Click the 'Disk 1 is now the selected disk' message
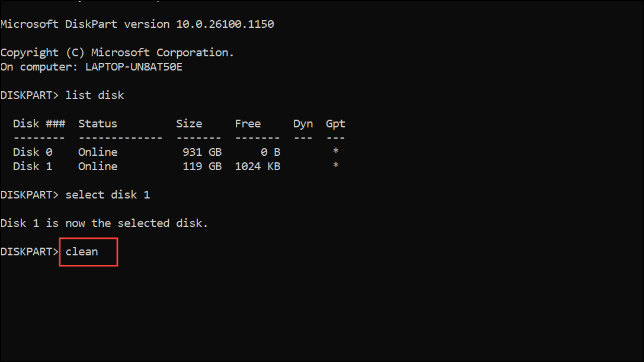The height and width of the screenshot is (362, 644). tap(104, 223)
